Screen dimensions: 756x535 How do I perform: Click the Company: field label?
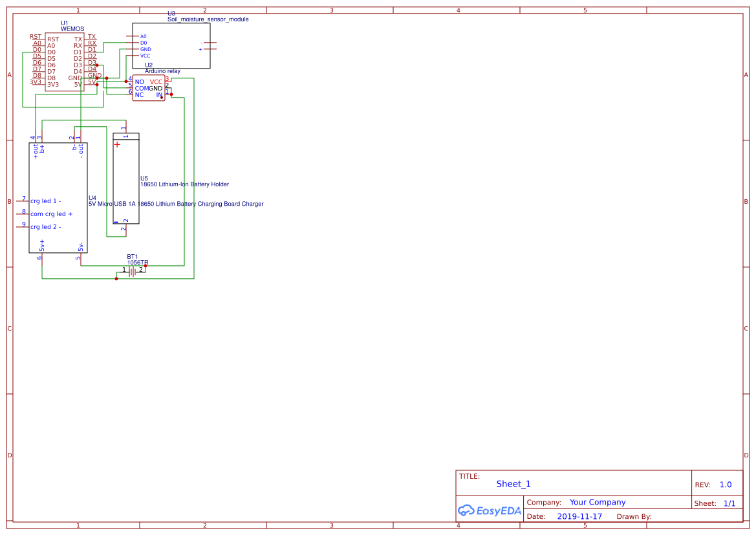click(544, 503)
